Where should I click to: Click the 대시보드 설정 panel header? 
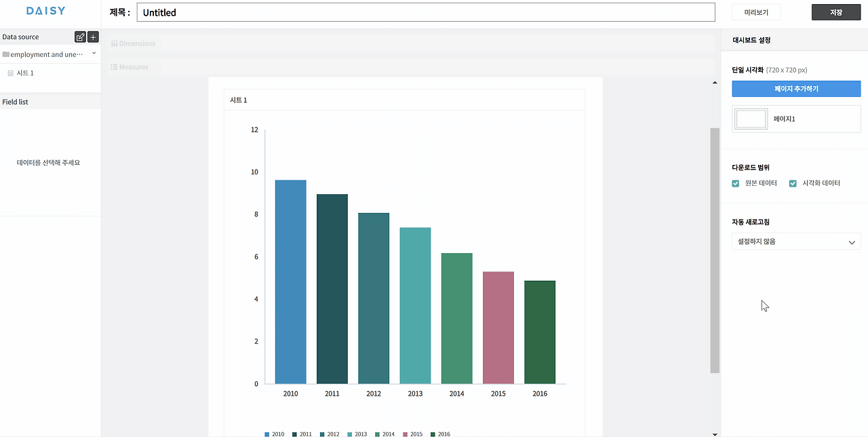point(751,40)
